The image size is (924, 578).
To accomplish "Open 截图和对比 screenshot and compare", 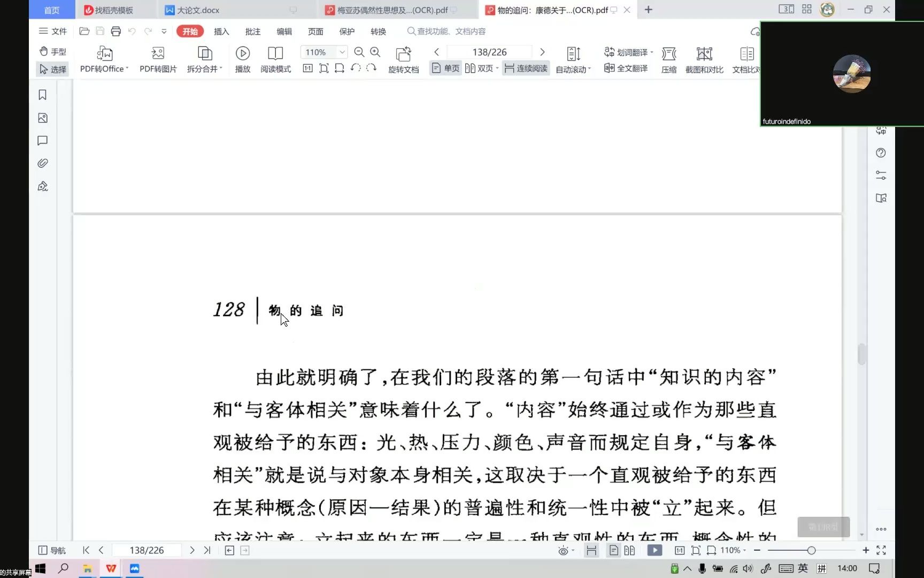I will pos(704,59).
